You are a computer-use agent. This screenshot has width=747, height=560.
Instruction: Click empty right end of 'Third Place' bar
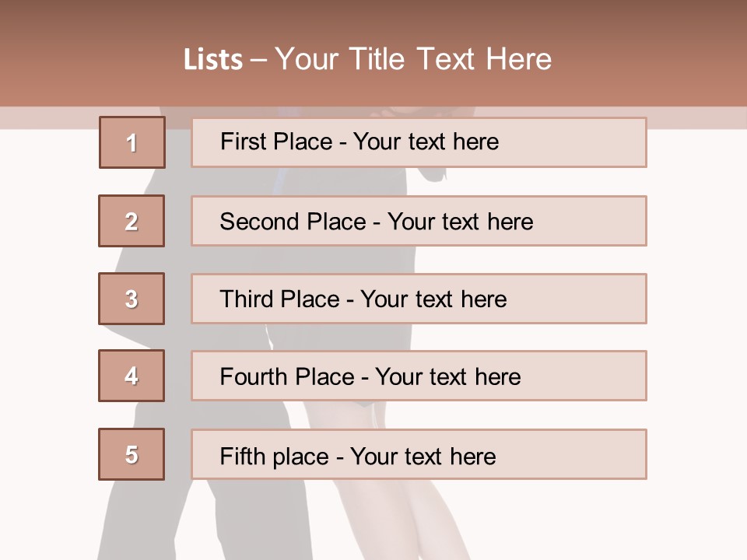click(x=591, y=299)
